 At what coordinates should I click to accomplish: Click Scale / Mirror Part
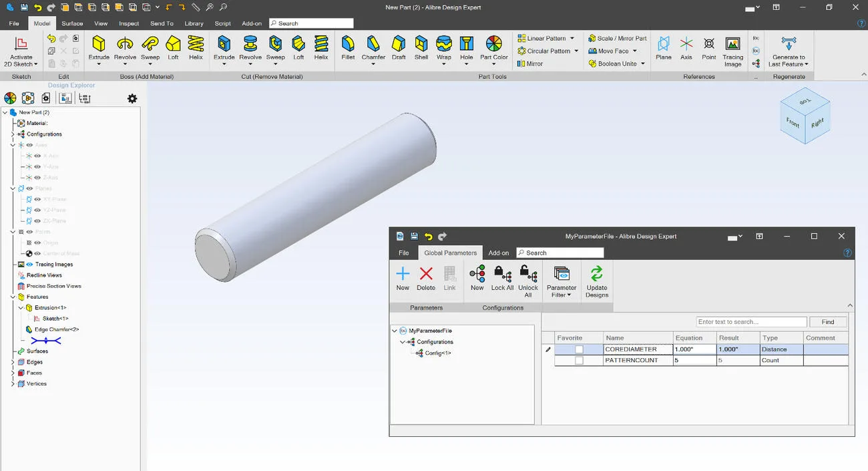point(618,38)
